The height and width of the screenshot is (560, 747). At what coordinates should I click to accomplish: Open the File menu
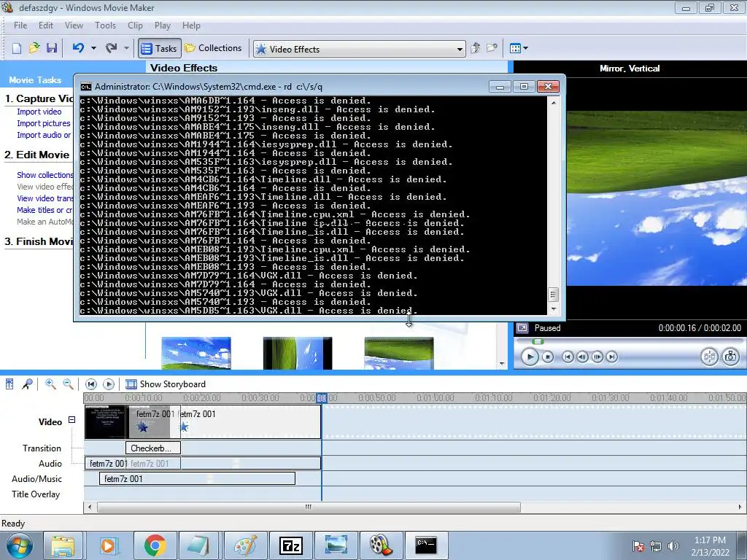20,26
